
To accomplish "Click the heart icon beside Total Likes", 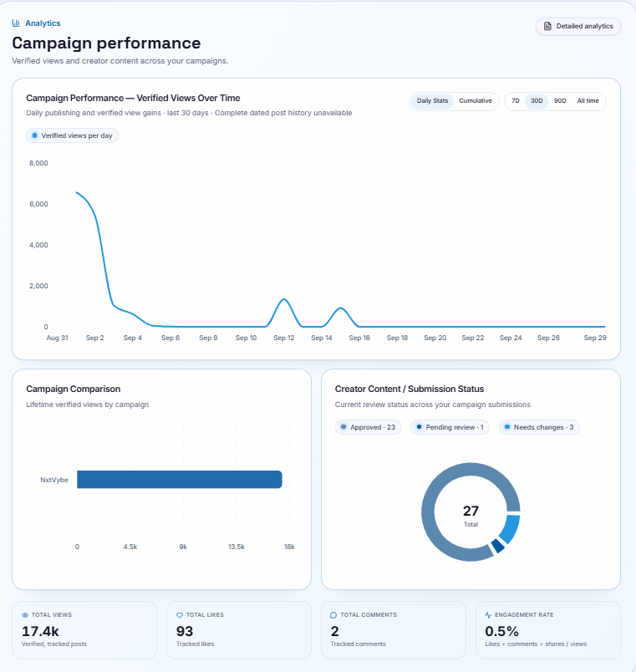I will pyautogui.click(x=180, y=615).
